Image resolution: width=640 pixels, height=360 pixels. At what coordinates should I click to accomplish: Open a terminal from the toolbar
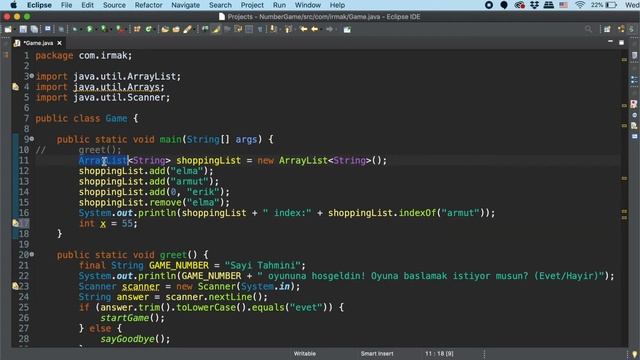pyautogui.click(x=48, y=29)
